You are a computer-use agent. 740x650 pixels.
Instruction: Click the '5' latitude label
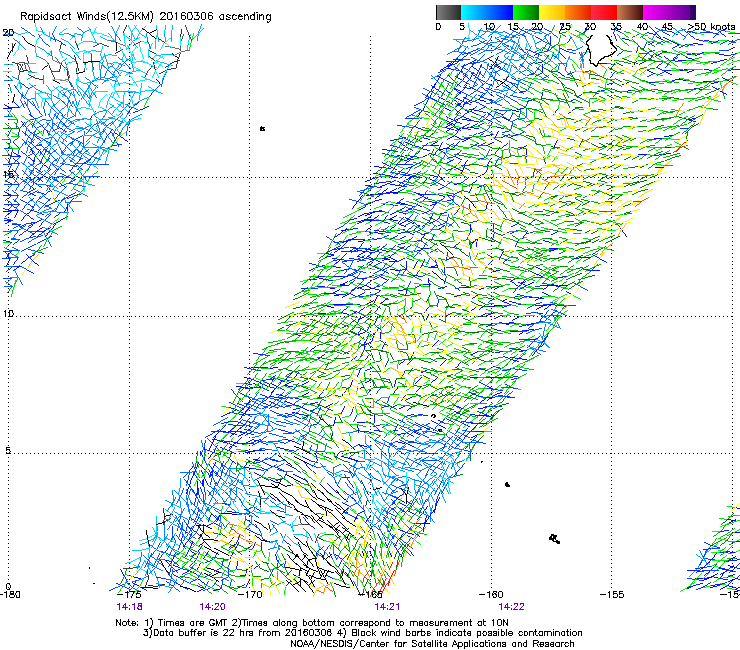point(8,451)
